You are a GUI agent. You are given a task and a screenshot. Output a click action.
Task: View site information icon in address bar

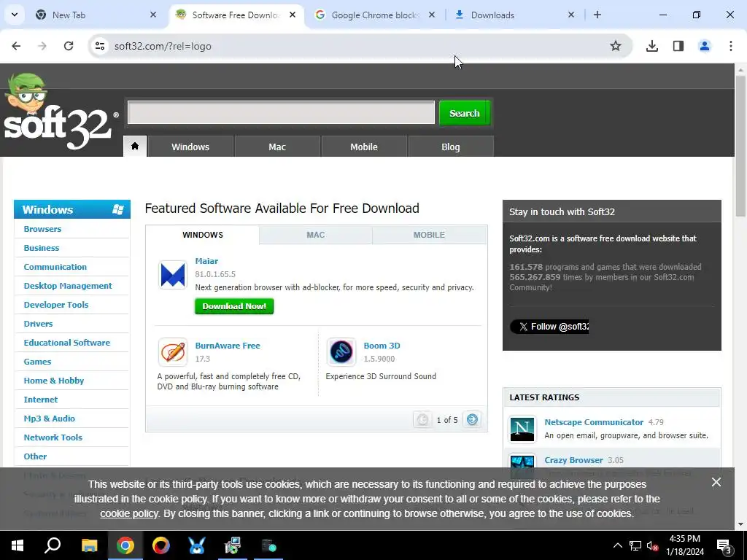99,46
